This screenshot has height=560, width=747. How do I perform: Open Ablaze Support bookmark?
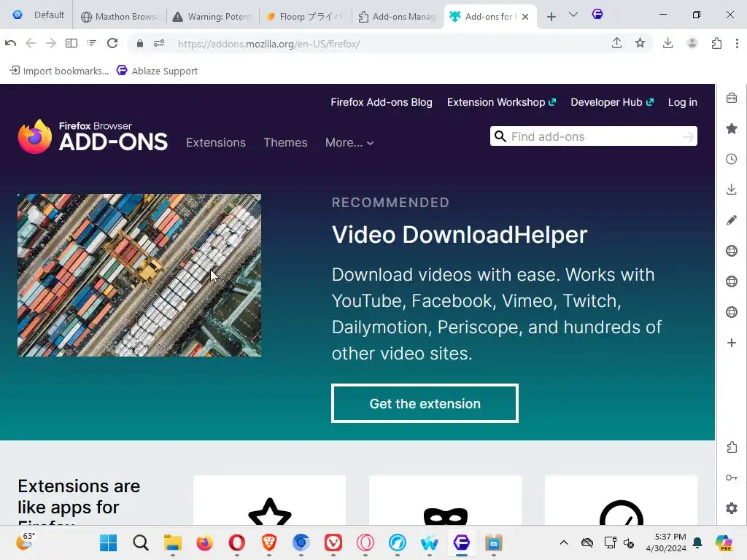(158, 71)
